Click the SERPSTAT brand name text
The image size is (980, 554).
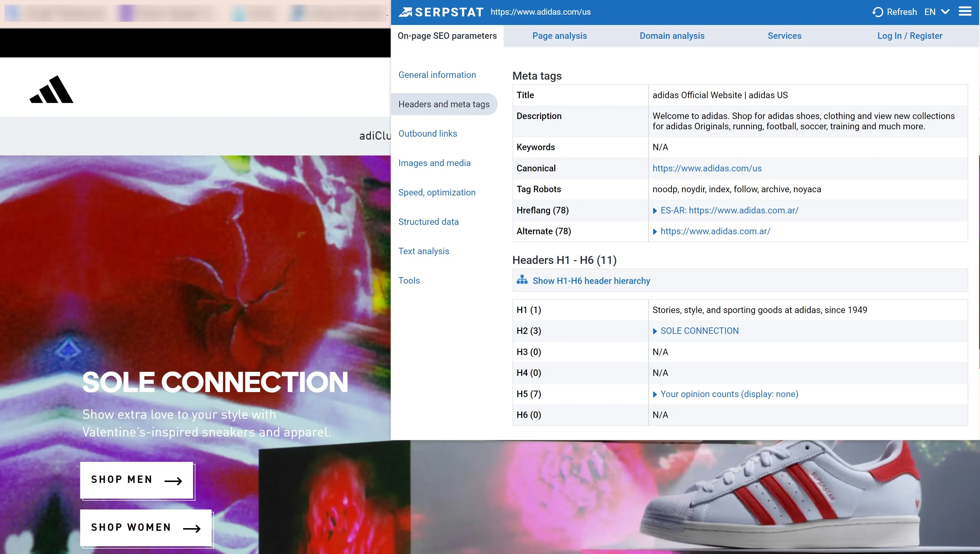(449, 12)
